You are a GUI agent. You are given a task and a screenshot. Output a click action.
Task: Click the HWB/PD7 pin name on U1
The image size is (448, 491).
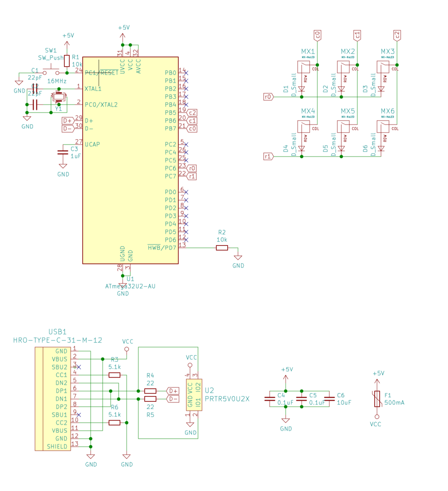(162, 248)
